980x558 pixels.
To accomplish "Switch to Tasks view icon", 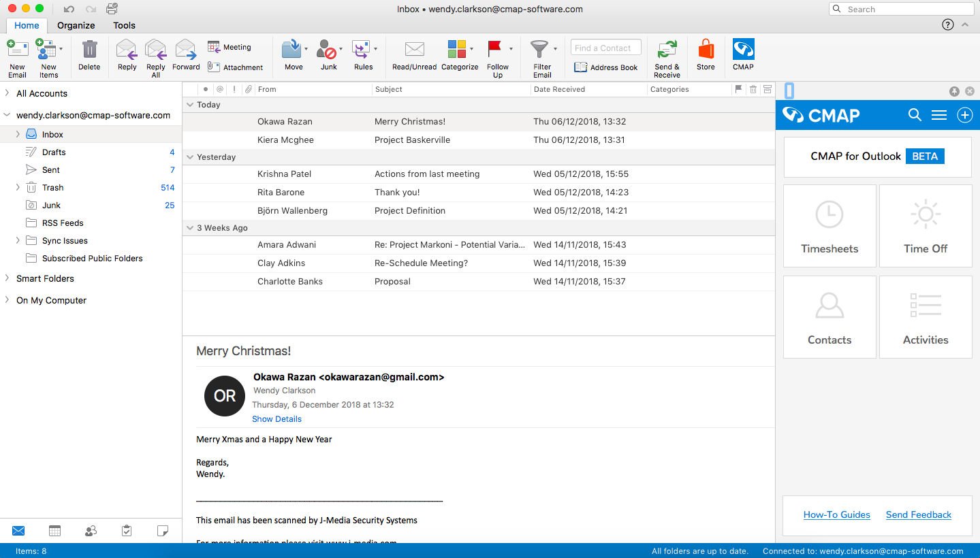I will [x=127, y=531].
